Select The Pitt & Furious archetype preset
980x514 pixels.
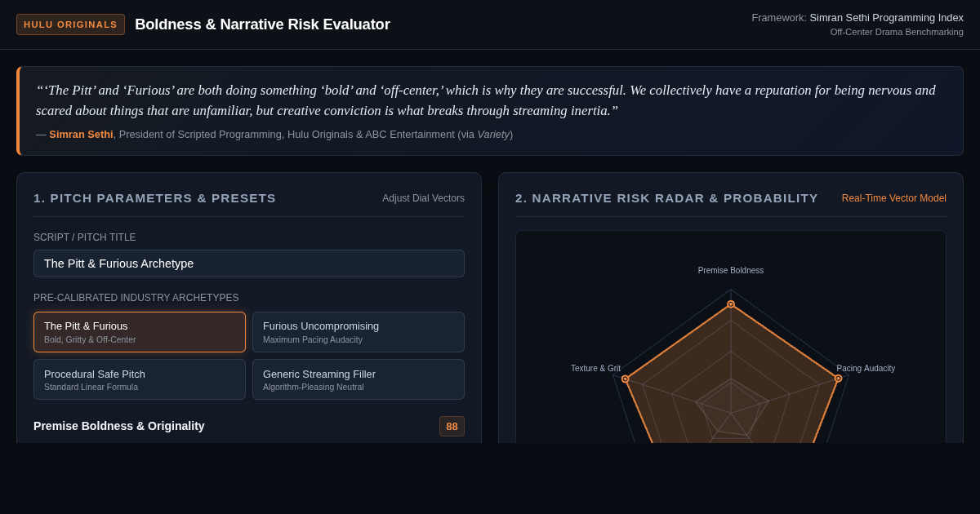point(140,332)
